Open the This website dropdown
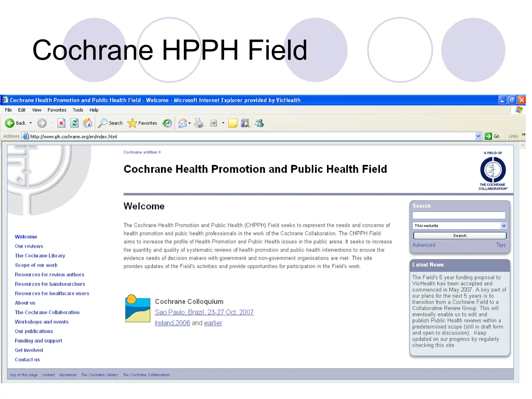This screenshot has height=399, width=532. tap(459, 225)
